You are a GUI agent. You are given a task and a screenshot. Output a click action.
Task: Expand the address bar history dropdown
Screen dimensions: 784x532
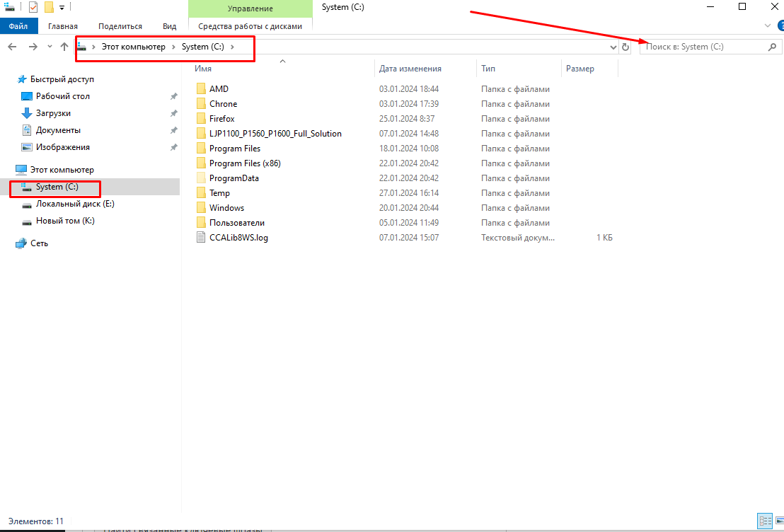coord(613,47)
